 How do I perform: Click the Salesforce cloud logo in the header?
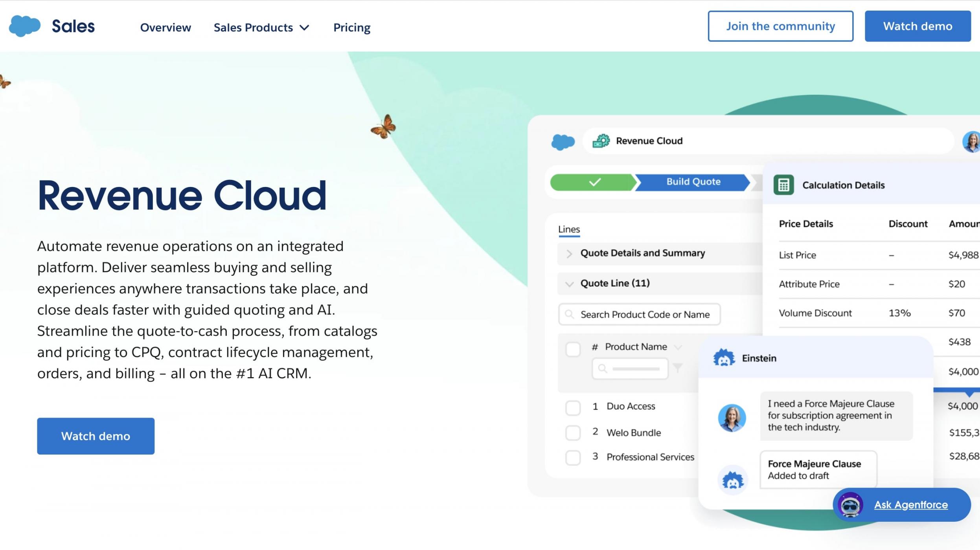coord(24,26)
